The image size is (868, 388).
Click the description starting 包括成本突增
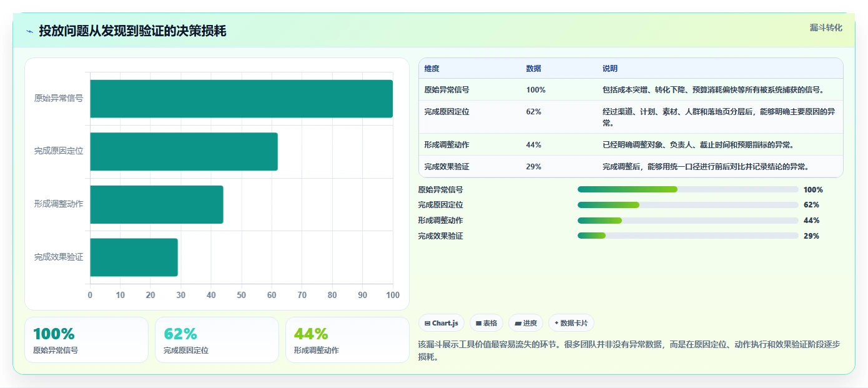[714, 90]
